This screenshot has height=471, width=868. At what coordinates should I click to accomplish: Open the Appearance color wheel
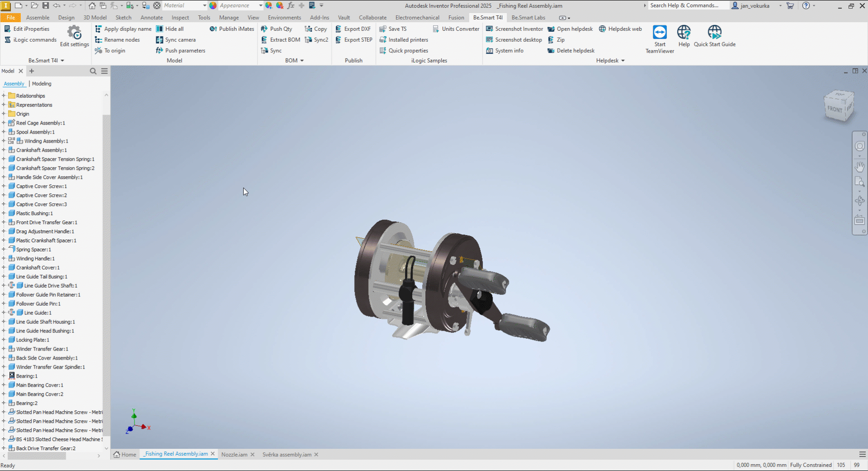click(x=213, y=5)
